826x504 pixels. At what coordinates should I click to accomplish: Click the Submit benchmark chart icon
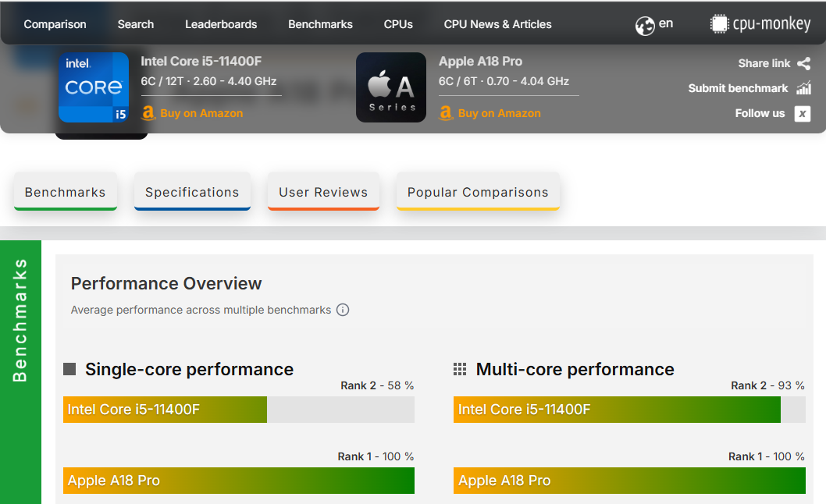click(x=803, y=88)
